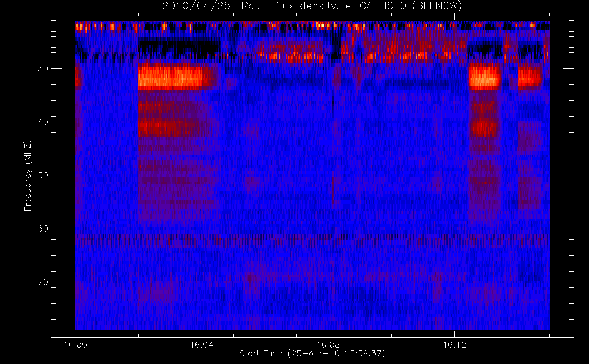Click the 40 frequency tick label
Image resolution: width=589 pixels, height=364 pixels.
click(x=43, y=122)
